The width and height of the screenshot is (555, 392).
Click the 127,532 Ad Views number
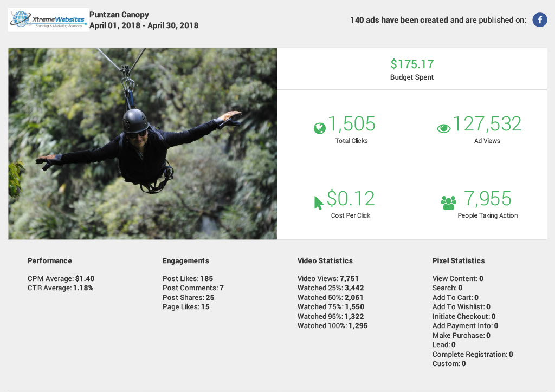[x=487, y=124]
